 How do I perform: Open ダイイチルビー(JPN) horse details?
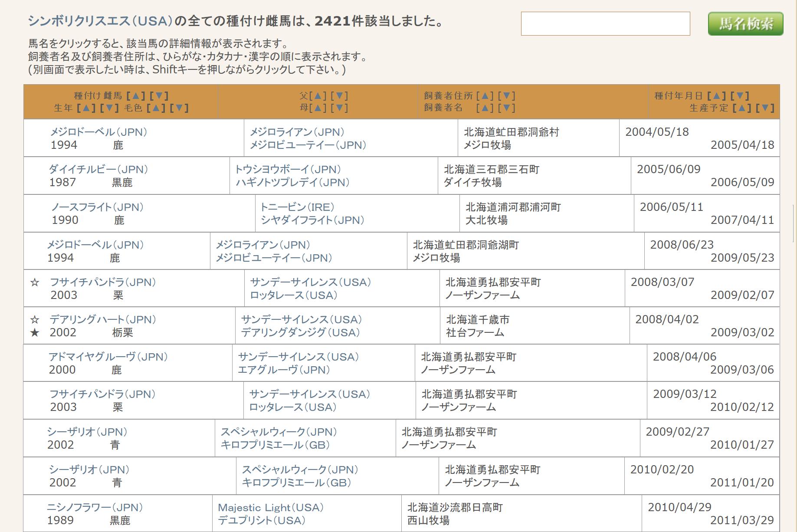pos(98,169)
